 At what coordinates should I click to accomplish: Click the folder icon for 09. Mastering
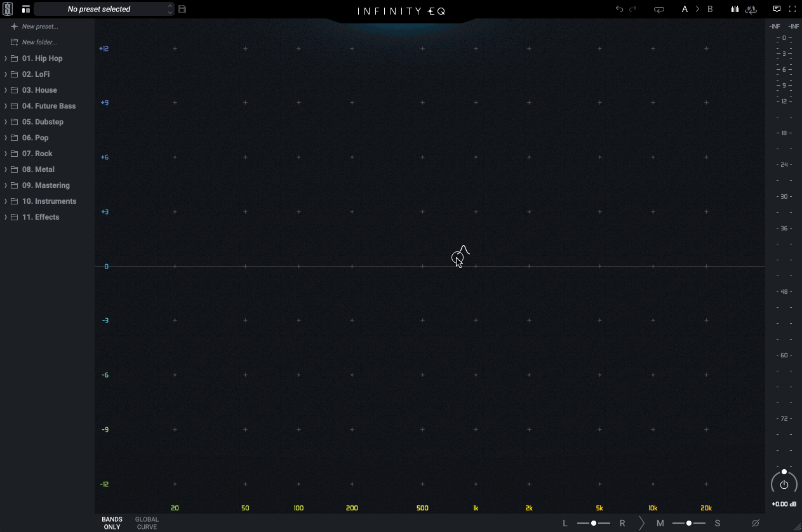[x=14, y=185]
